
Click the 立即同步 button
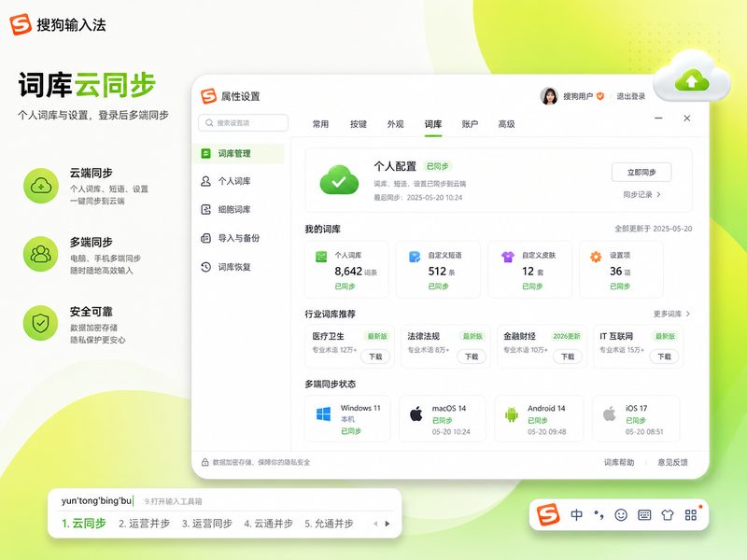[x=641, y=173]
